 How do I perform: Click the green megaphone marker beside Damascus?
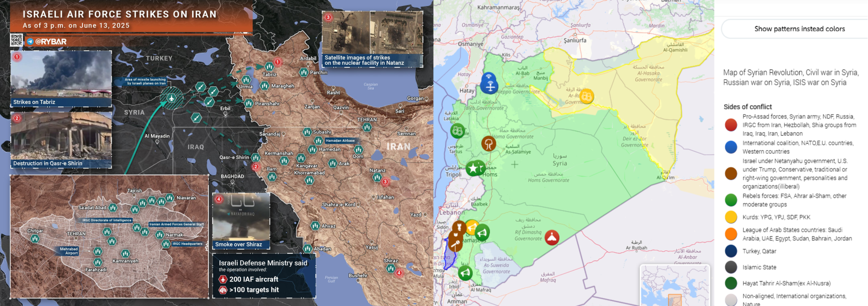pos(482,233)
